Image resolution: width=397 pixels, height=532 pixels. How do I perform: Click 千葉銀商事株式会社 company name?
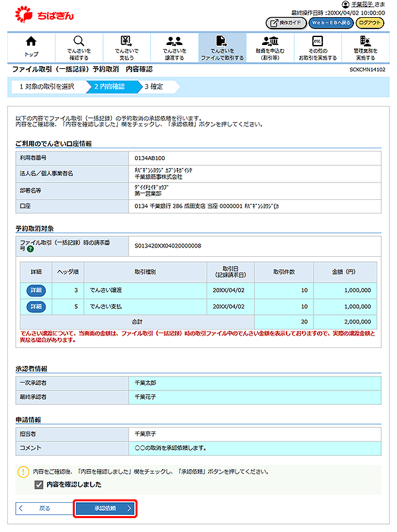pos(158,177)
